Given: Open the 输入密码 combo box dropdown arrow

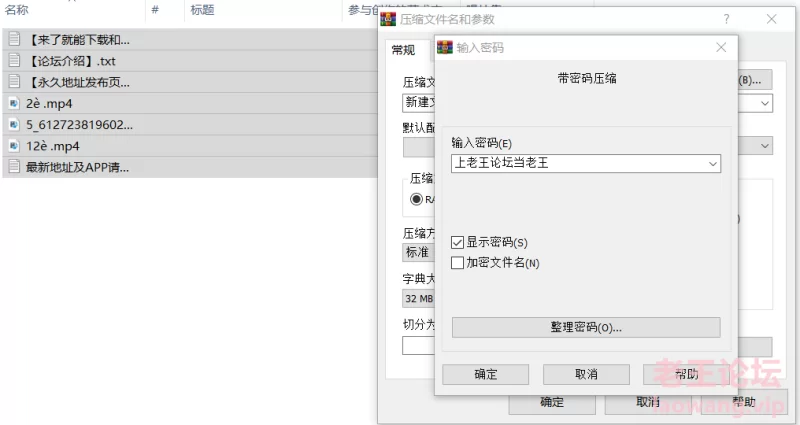Looking at the screenshot, I should [713, 164].
